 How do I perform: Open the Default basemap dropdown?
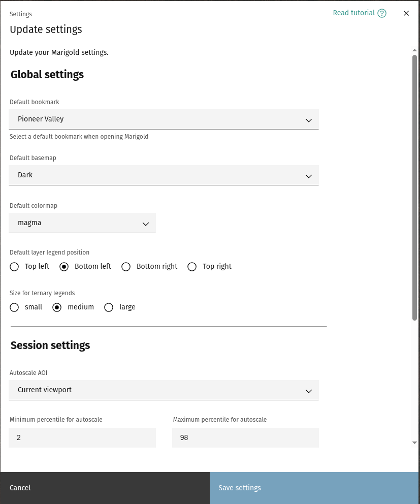(164, 175)
